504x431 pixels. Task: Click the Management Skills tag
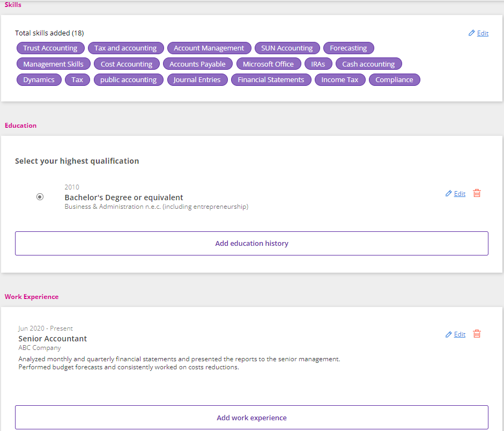pyautogui.click(x=54, y=64)
